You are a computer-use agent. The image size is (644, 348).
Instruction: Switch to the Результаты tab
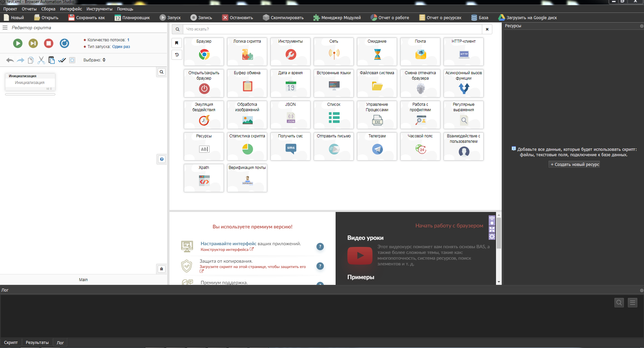pos(37,343)
